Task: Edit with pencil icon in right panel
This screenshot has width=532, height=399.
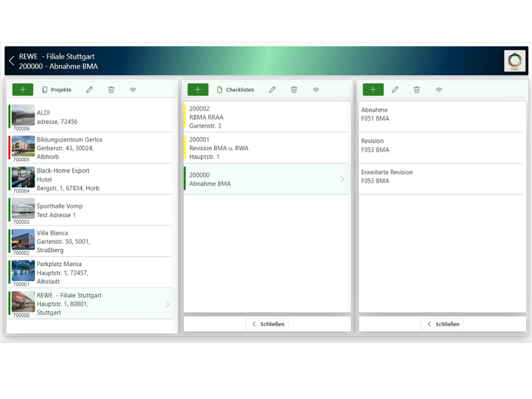Action: (395, 89)
